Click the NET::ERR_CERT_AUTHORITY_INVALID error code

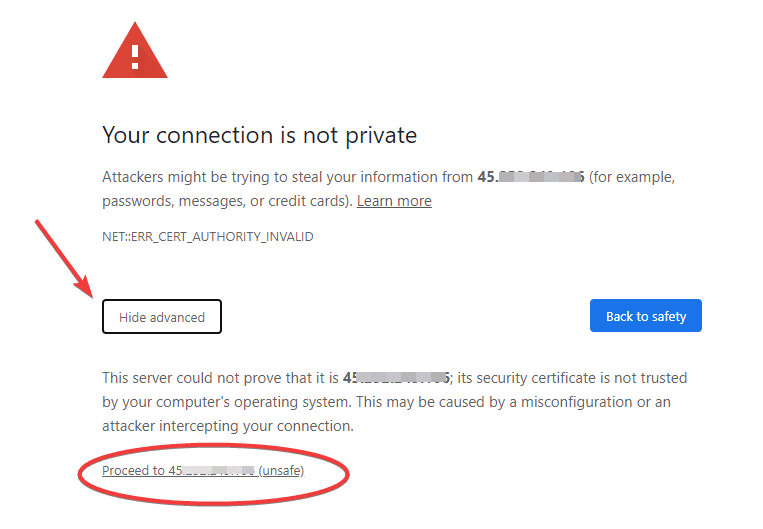click(208, 237)
